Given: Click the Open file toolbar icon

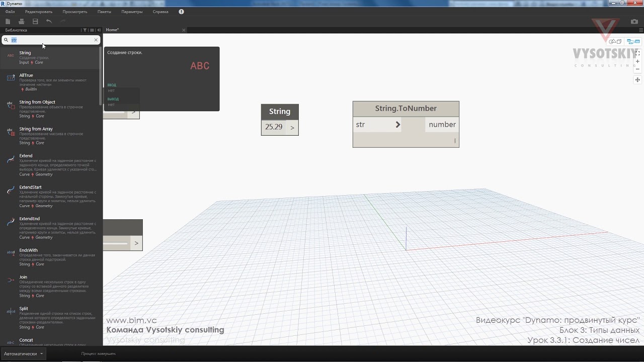Looking at the screenshot, I should click(21, 21).
